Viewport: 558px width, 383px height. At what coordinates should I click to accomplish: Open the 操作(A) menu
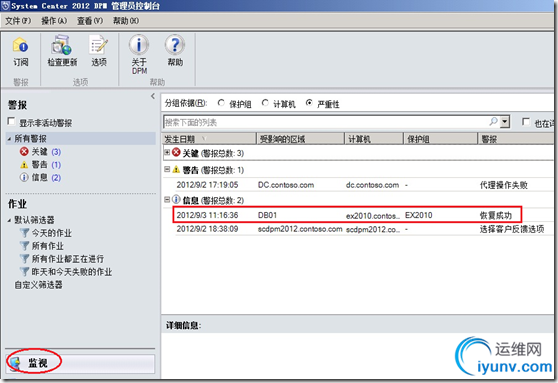click(x=54, y=21)
